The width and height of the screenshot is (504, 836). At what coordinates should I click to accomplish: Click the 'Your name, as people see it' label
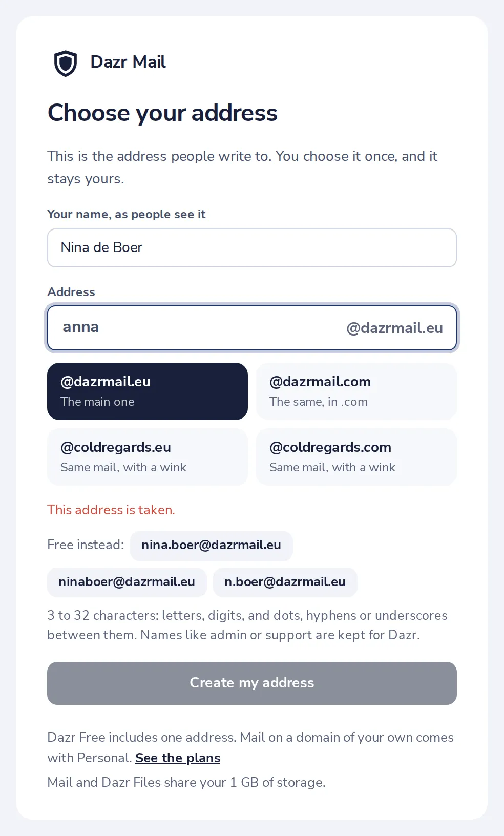[x=127, y=214]
